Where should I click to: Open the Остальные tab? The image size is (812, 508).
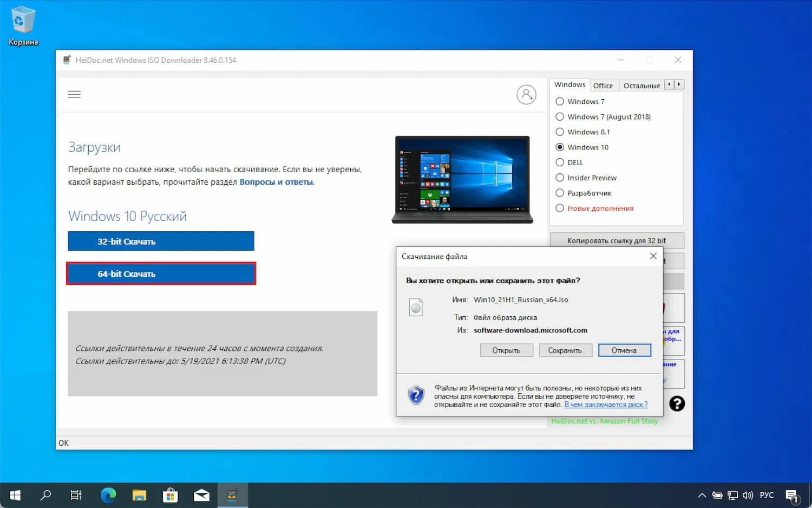pos(641,85)
